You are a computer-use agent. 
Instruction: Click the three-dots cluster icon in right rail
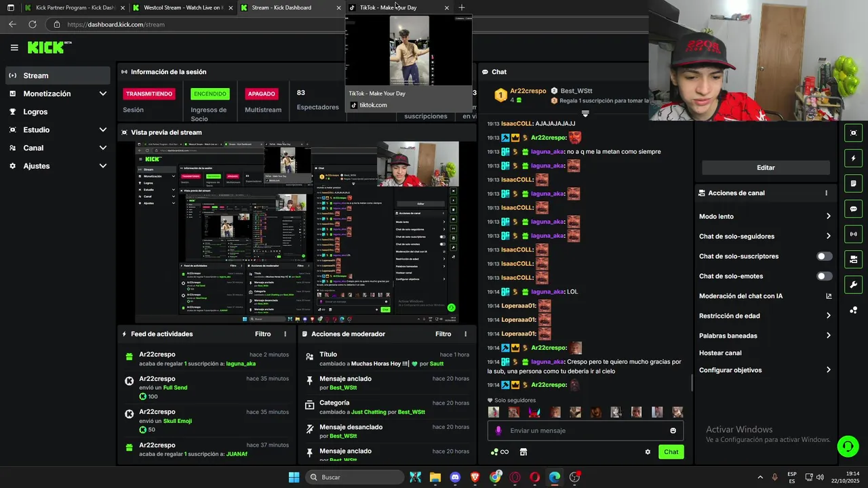853,310
